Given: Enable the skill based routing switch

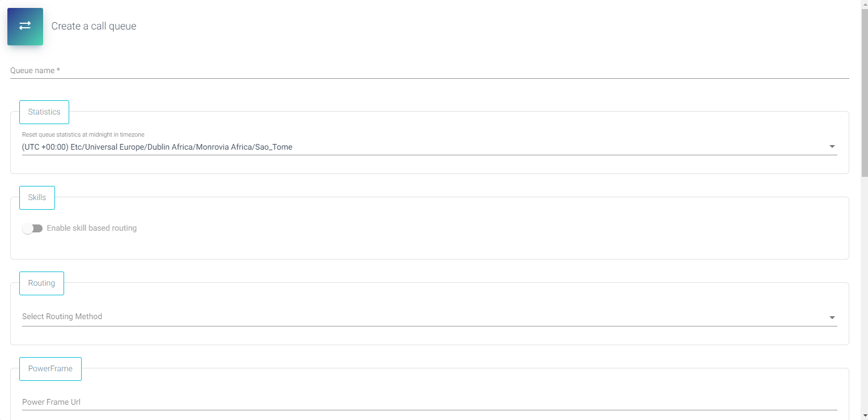Looking at the screenshot, I should click(32, 228).
